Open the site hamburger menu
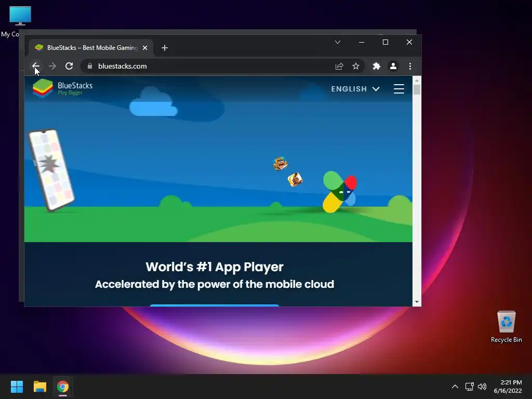The width and height of the screenshot is (532, 399). (399, 89)
